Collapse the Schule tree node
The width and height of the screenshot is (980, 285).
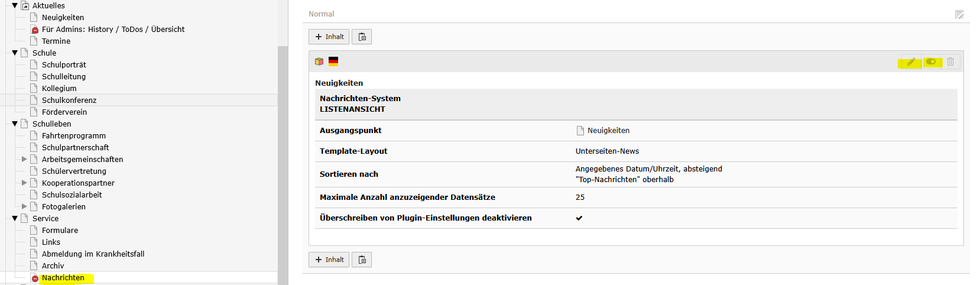(15, 53)
